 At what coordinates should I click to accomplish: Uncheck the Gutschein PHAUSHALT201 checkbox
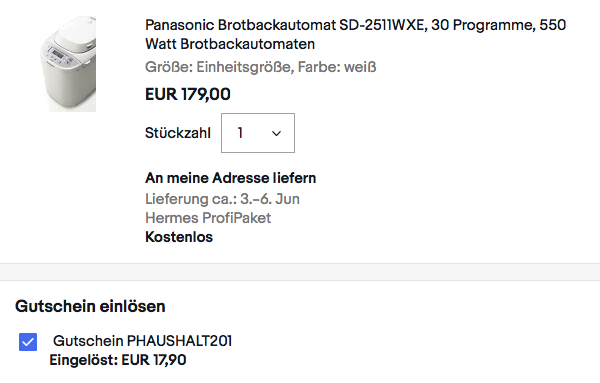[x=28, y=342]
